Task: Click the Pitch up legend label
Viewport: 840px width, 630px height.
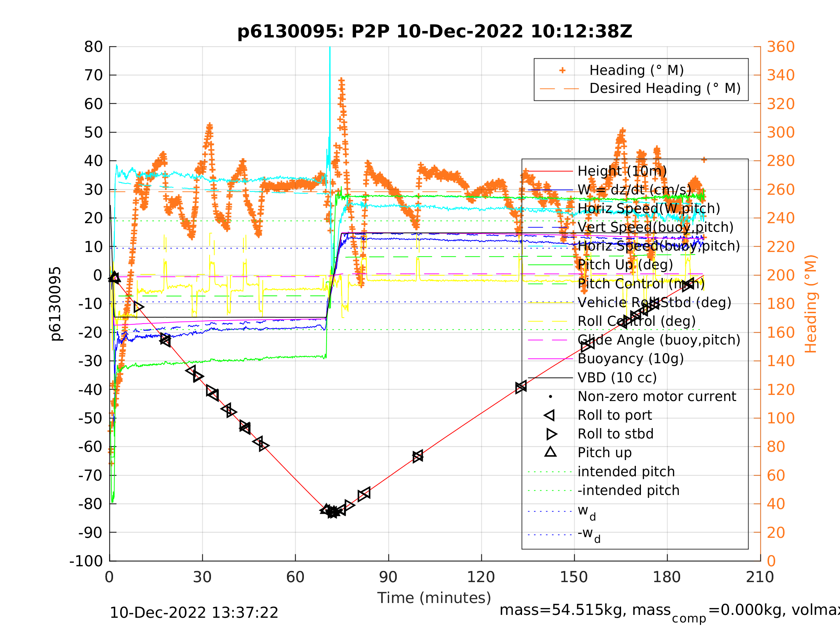Action: pyautogui.click(x=605, y=453)
